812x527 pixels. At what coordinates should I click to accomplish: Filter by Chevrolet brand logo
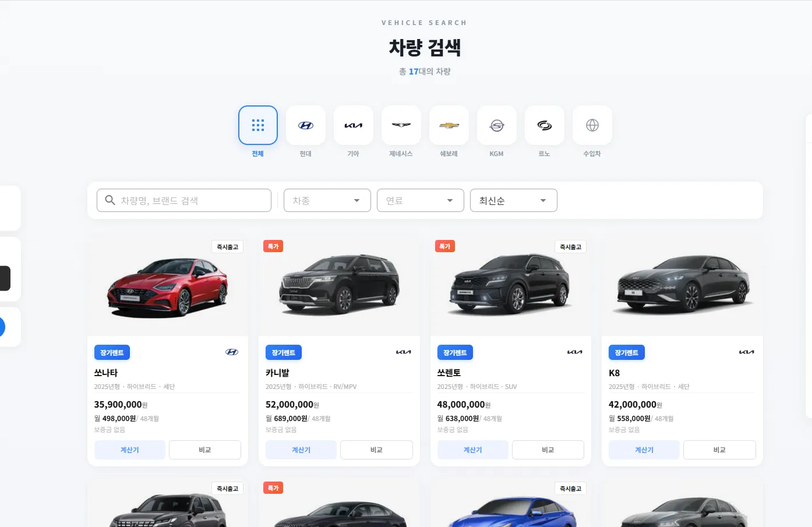(x=449, y=125)
